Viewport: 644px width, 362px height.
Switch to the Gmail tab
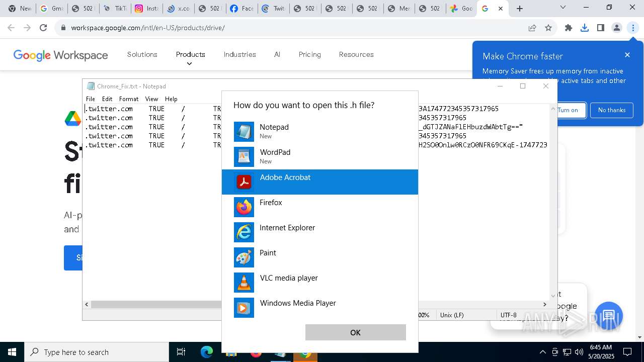[x=51, y=9]
